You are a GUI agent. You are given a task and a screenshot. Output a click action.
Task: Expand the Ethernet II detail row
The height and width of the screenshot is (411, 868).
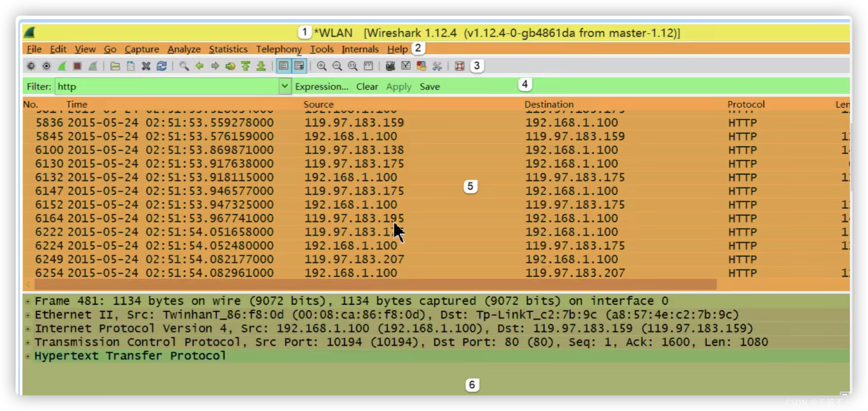(x=28, y=315)
